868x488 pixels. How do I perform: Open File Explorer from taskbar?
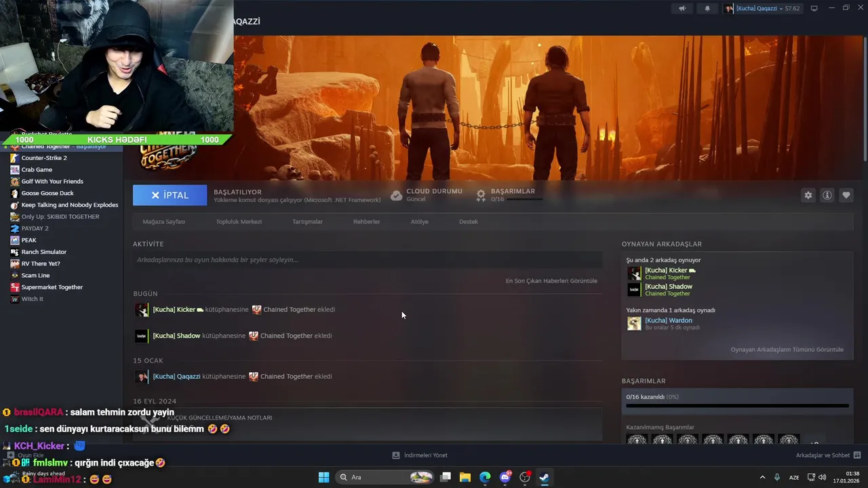click(465, 477)
